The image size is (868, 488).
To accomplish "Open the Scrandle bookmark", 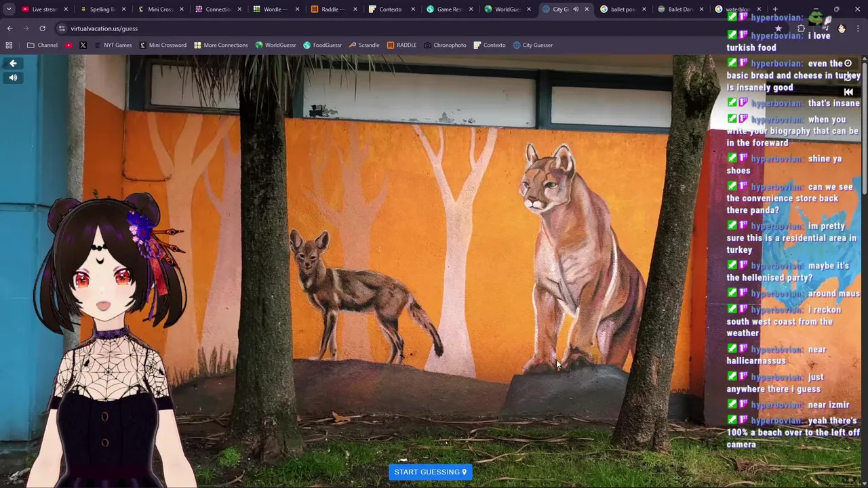I will coord(364,45).
